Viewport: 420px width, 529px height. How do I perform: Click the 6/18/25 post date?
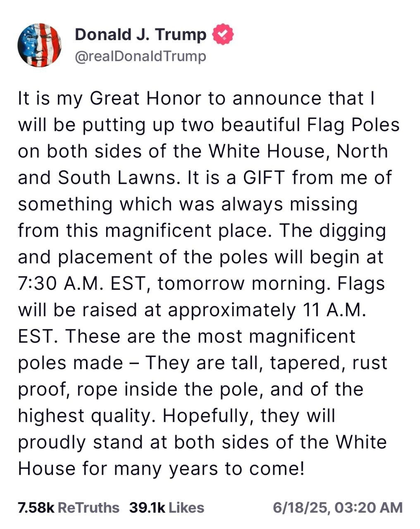301,508
